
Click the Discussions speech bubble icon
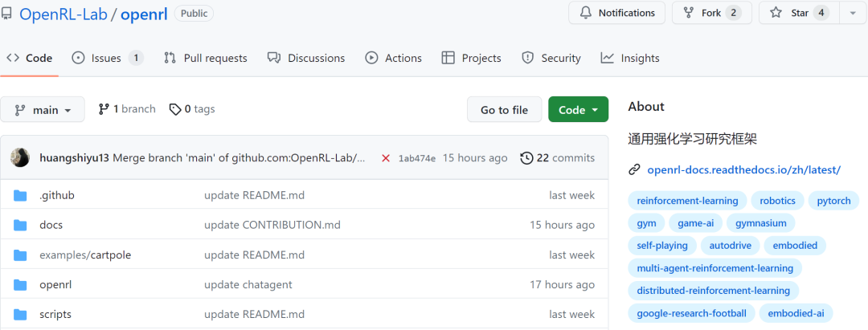[x=274, y=58]
